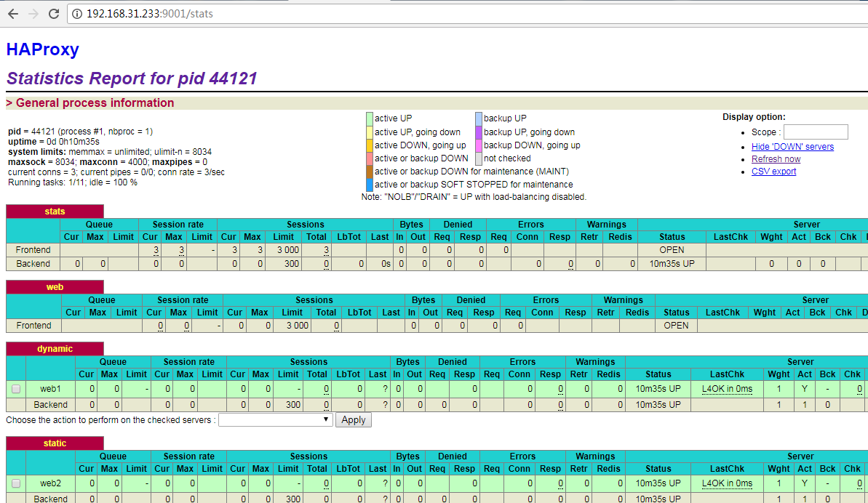Image resolution: width=868 pixels, height=503 pixels.
Task: Click the dynamic proxy section header
Action: pos(55,349)
